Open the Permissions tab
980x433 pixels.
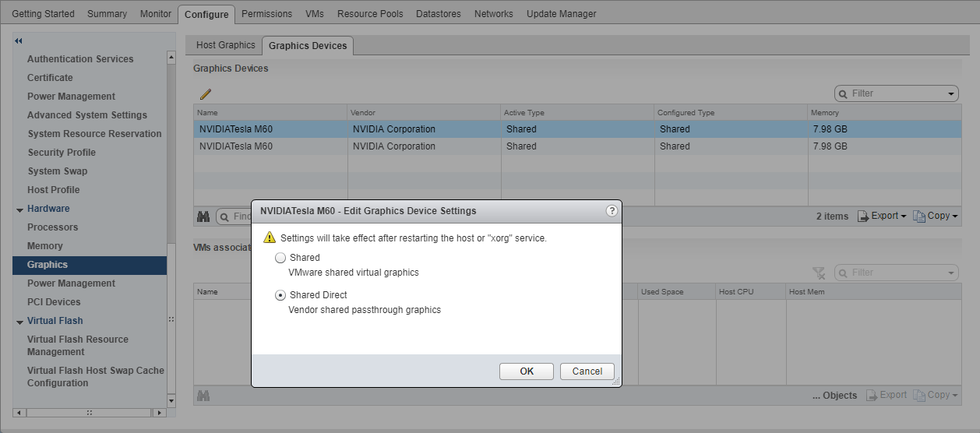[x=266, y=14]
